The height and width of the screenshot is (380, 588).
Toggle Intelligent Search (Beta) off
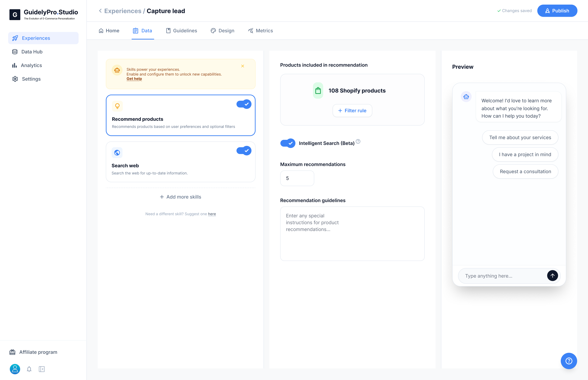coord(288,143)
